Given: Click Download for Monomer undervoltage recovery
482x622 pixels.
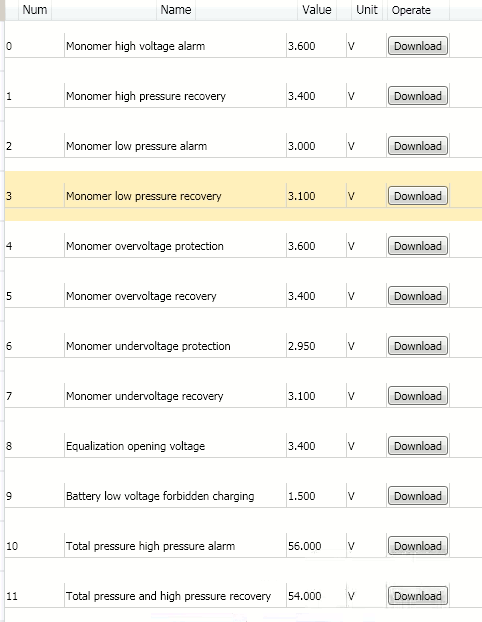Looking at the screenshot, I should point(418,396).
